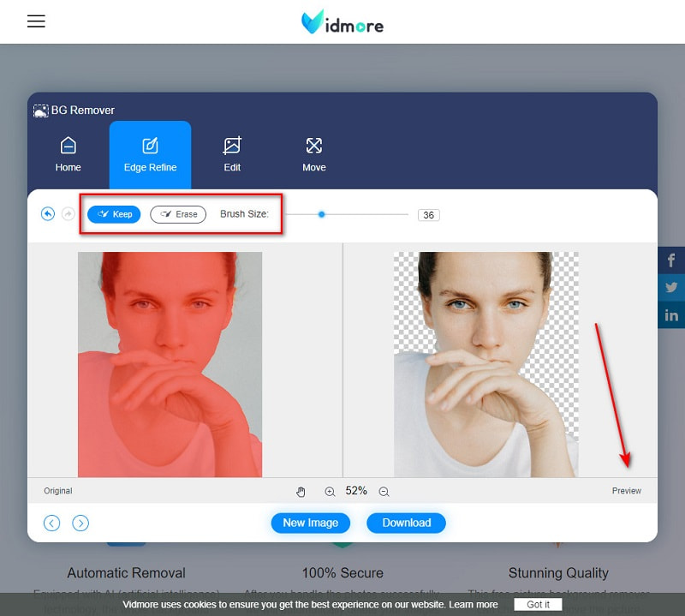This screenshot has height=616, width=685.
Task: Switch to the Erase brush mode
Action: [178, 214]
